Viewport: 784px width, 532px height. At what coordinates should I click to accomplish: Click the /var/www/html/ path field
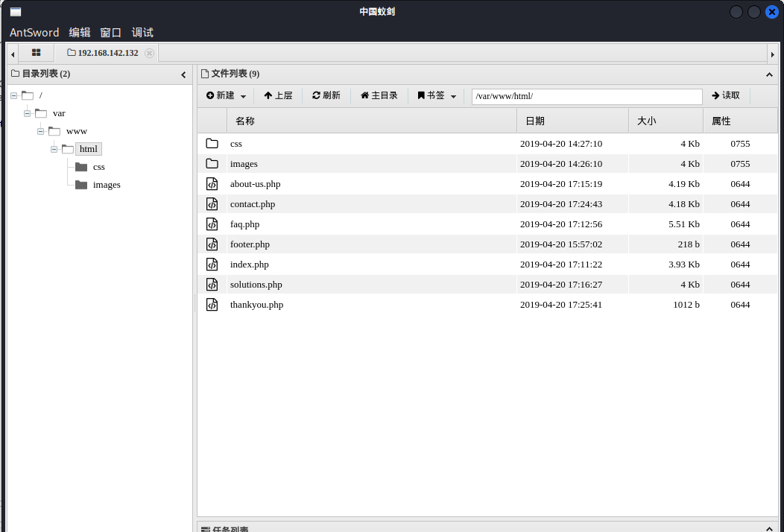(x=587, y=97)
